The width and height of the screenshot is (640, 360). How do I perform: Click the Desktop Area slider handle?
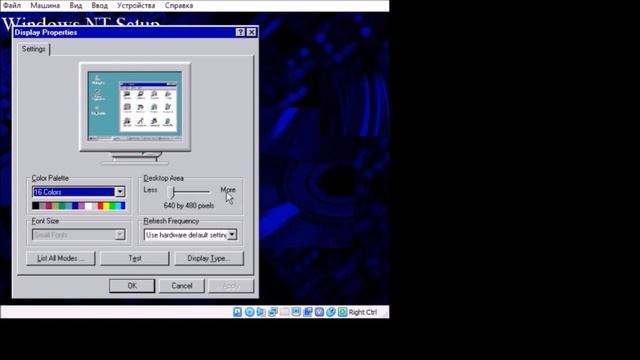pyautogui.click(x=172, y=191)
